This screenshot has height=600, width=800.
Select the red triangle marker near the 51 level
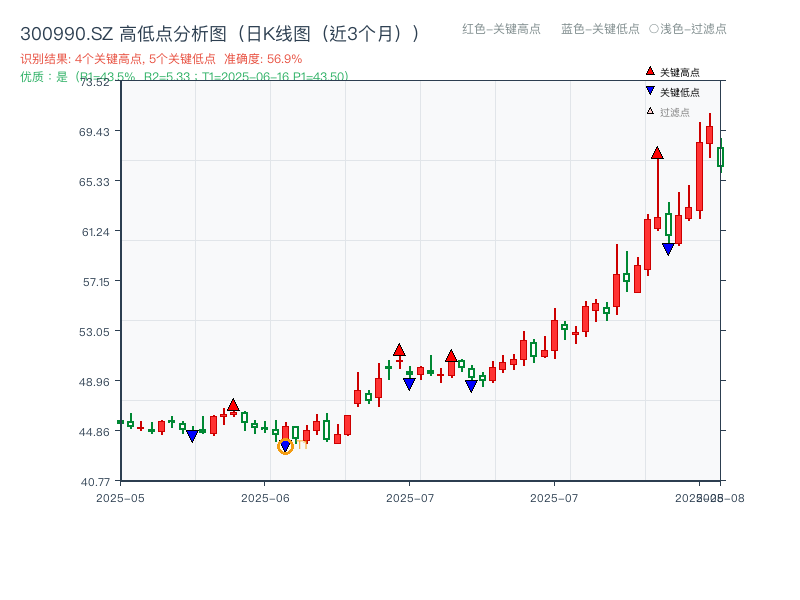pyautogui.click(x=398, y=349)
